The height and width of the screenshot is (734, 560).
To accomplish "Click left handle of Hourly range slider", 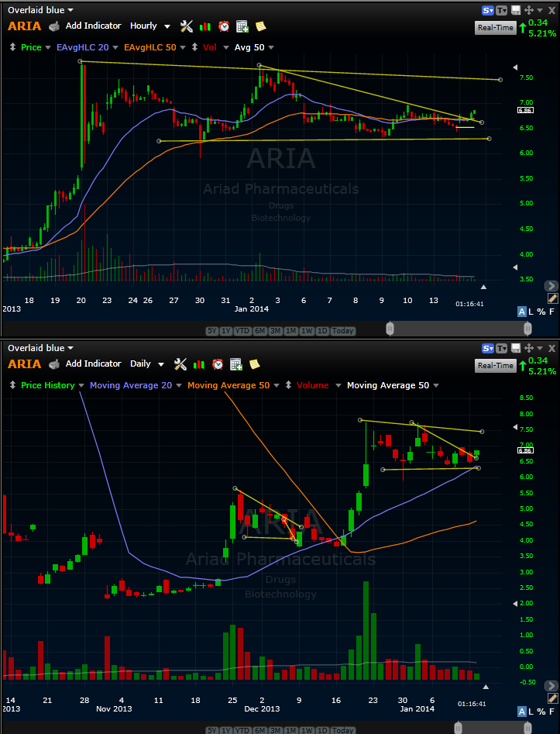I will coord(390,329).
